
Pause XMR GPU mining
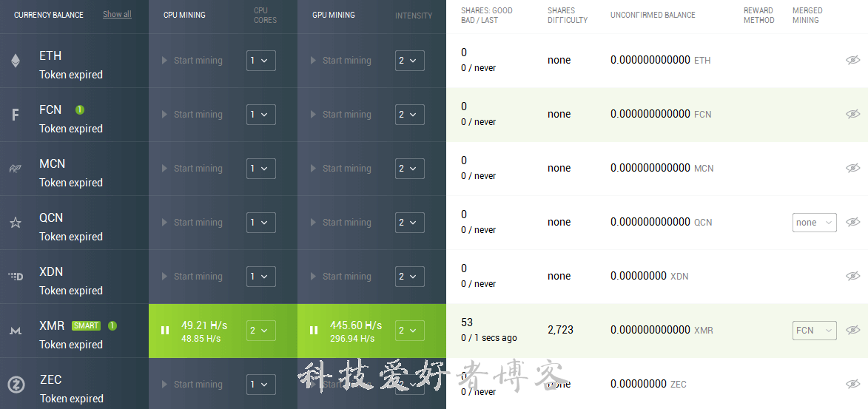[314, 331]
